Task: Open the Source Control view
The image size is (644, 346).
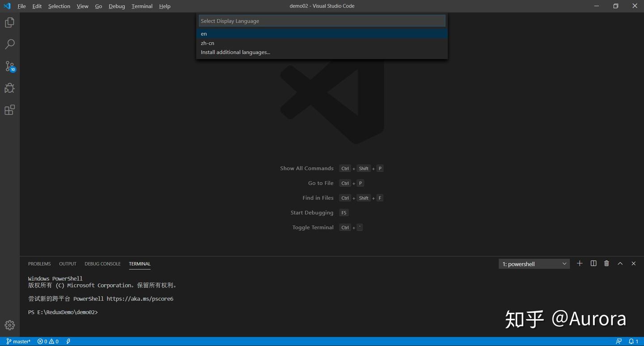Action: (9, 66)
